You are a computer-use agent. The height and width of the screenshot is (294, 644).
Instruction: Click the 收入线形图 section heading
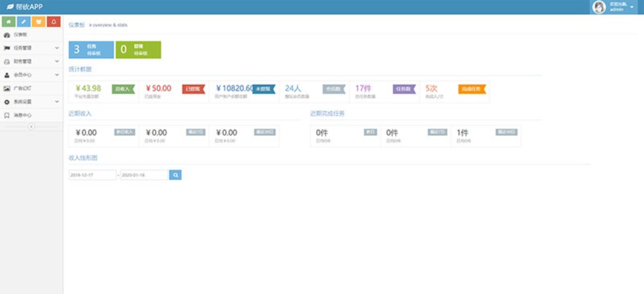pyautogui.click(x=83, y=157)
